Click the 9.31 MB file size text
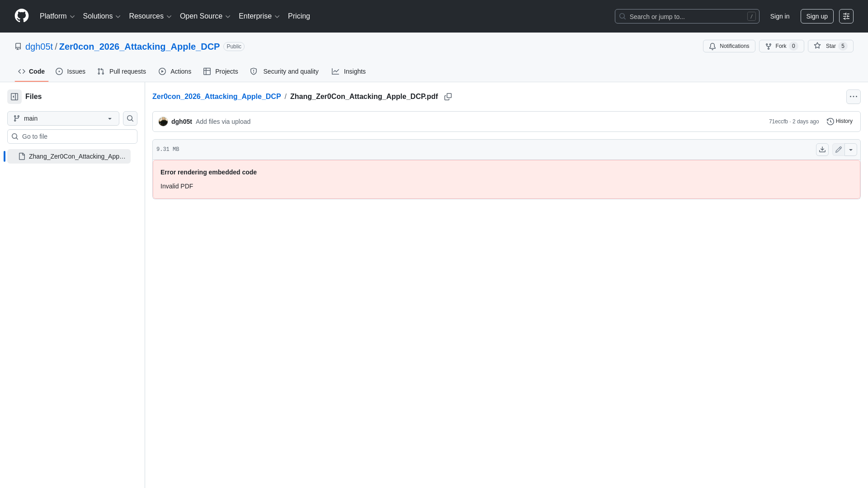The height and width of the screenshot is (488, 868). [168, 150]
